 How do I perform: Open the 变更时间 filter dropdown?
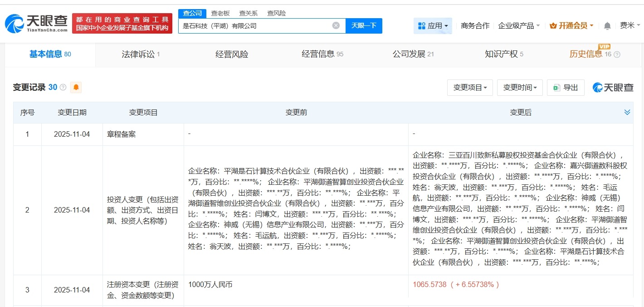coord(520,88)
